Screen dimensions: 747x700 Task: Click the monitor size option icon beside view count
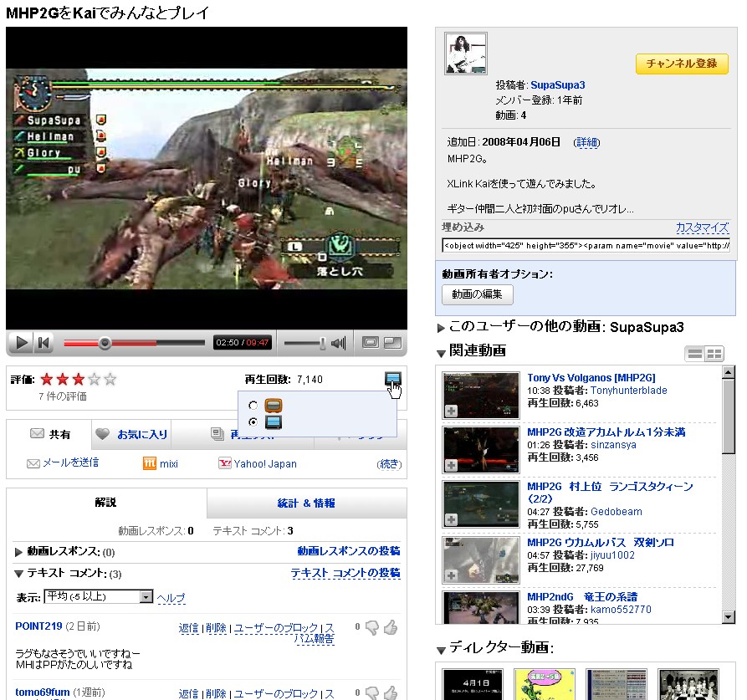[392, 379]
